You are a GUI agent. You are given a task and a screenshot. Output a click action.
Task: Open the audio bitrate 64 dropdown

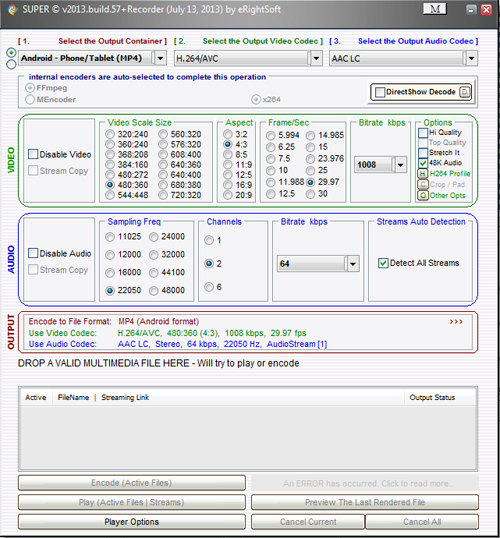pyautogui.click(x=352, y=264)
